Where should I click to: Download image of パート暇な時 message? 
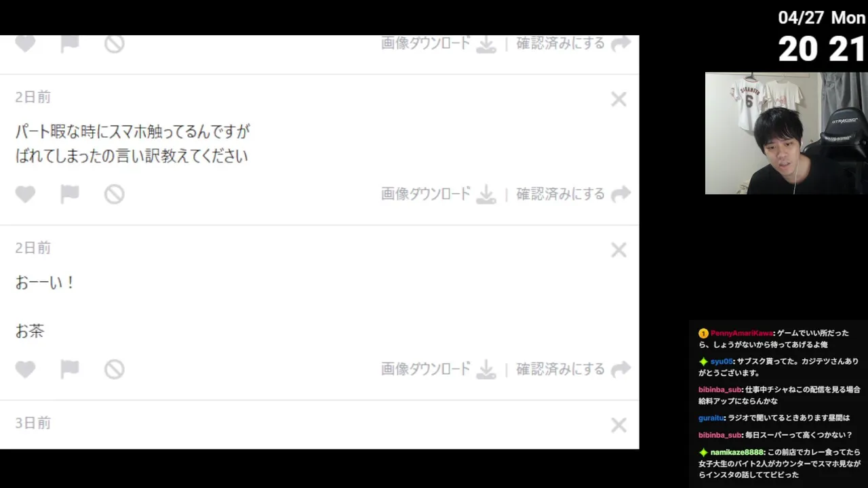439,195
